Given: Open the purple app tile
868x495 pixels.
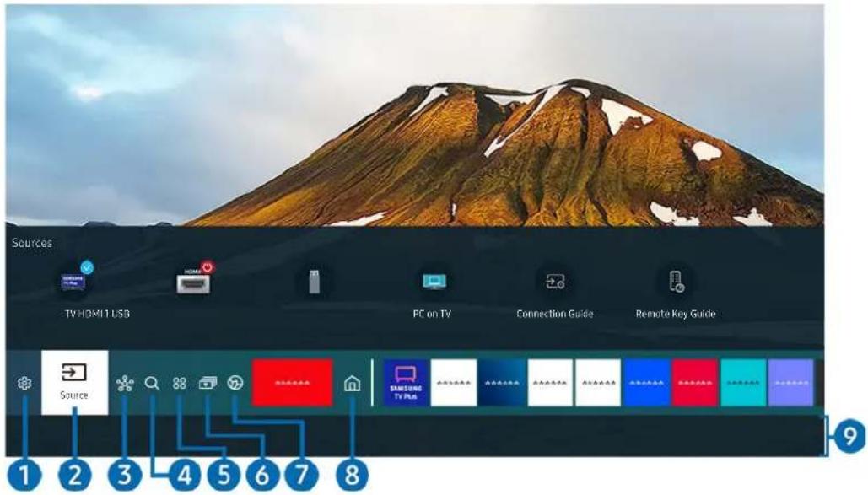Looking at the screenshot, I should click(x=791, y=383).
